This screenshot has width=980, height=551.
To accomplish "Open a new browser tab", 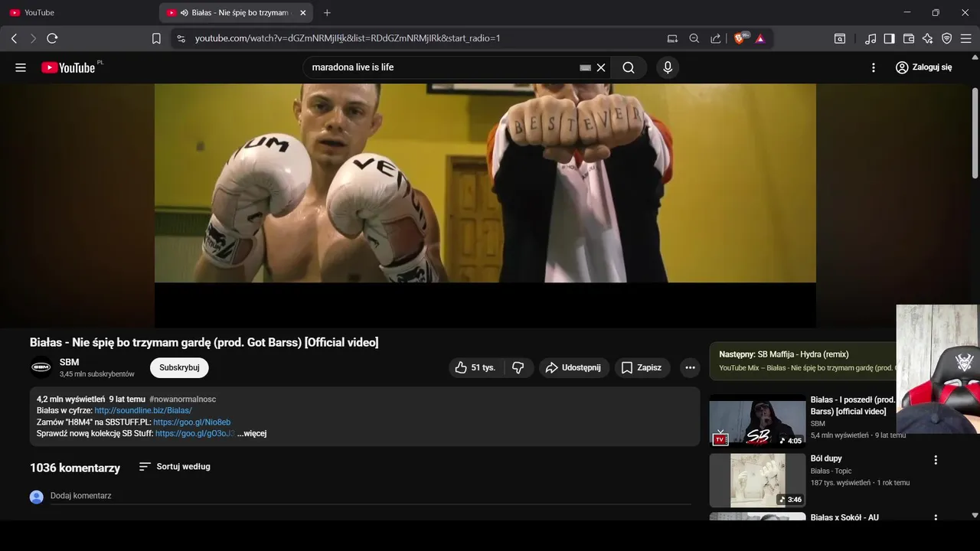I will (x=327, y=13).
